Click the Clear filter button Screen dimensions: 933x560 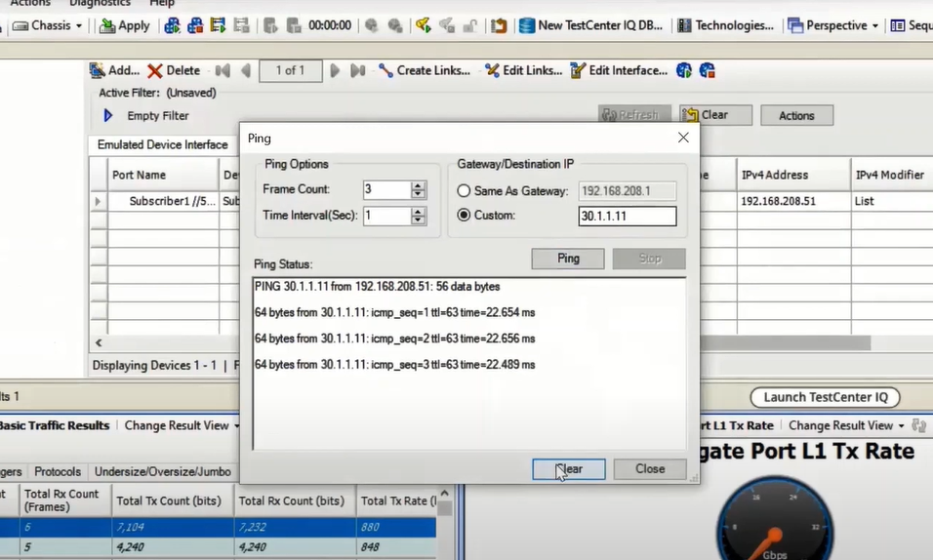click(715, 115)
